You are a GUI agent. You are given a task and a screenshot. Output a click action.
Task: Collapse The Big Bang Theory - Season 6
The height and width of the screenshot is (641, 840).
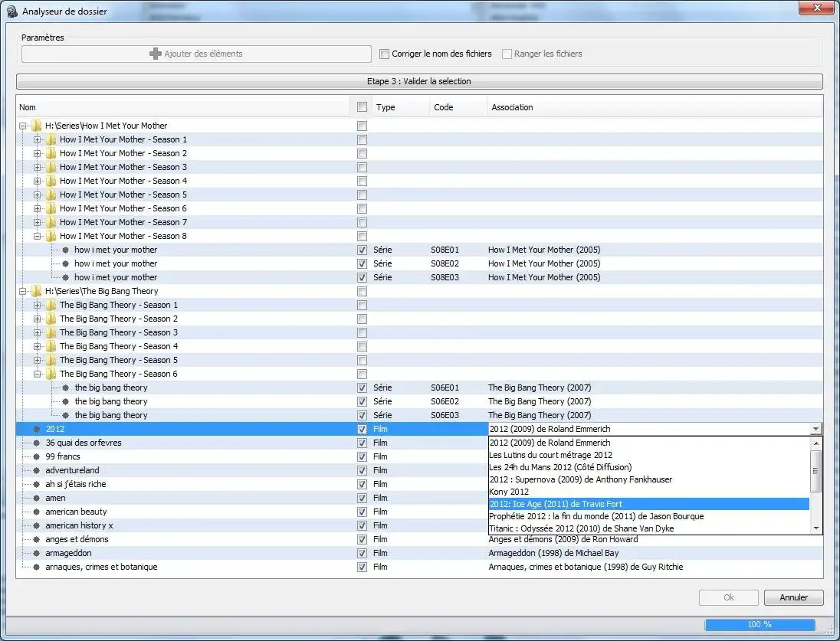pyautogui.click(x=38, y=374)
